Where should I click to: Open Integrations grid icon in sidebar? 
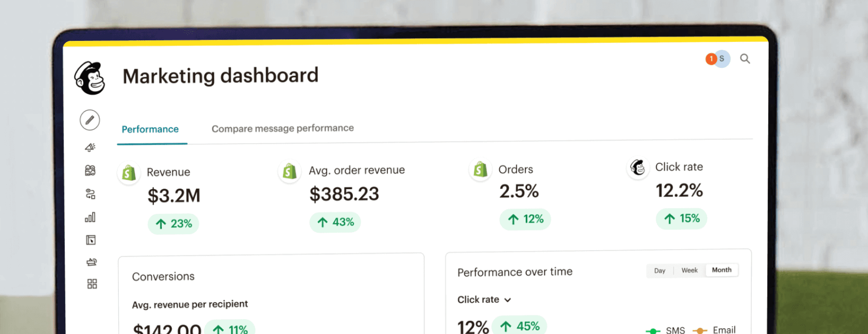[92, 284]
